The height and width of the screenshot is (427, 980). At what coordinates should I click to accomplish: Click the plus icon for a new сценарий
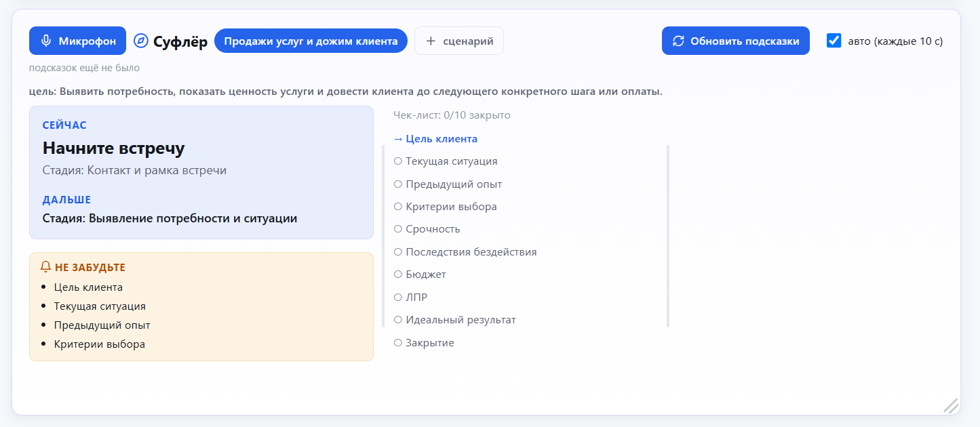coord(431,41)
